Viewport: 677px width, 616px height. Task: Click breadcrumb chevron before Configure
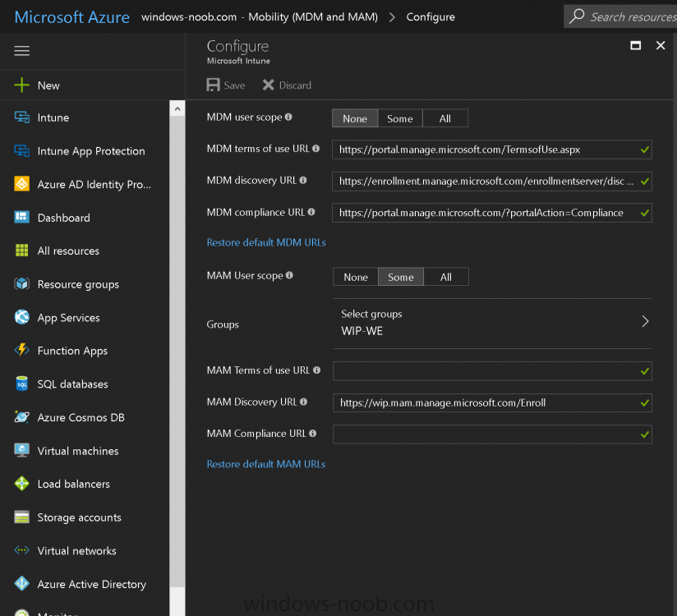tap(392, 16)
